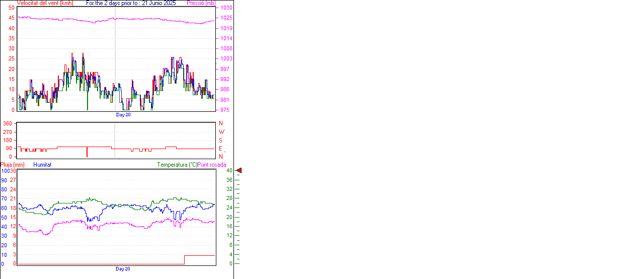Select humidity axis value 100

click(5, 171)
